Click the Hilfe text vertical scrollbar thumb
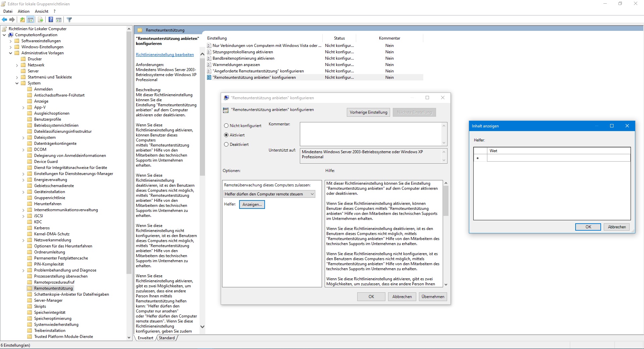The height and width of the screenshot is (349, 644). tap(446, 201)
